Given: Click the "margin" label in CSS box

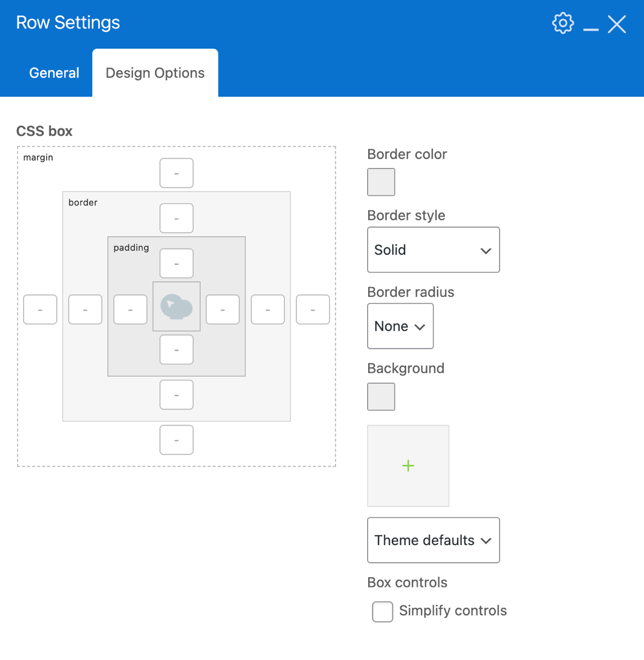Looking at the screenshot, I should pyautogui.click(x=38, y=157).
